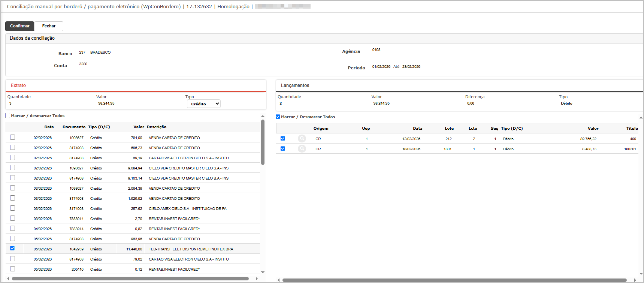Click the Extrato vertical scrollbar thumb
Viewport: 644px width, 283px height.
point(263,142)
